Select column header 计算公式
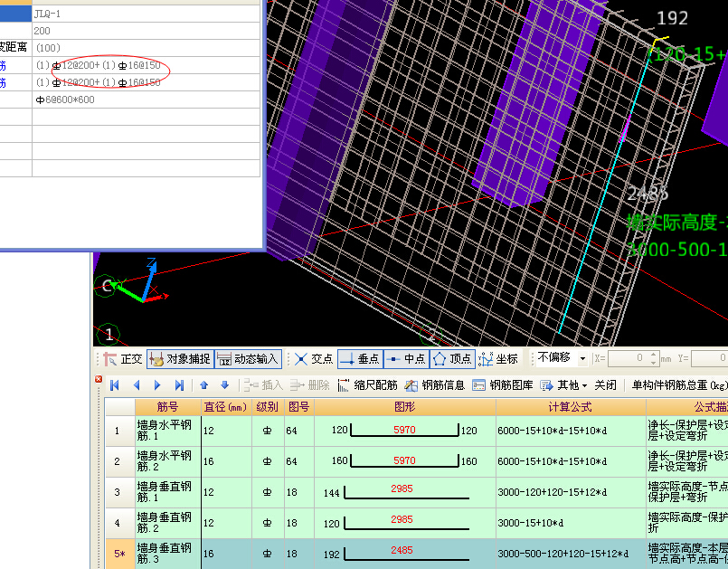 (571, 407)
